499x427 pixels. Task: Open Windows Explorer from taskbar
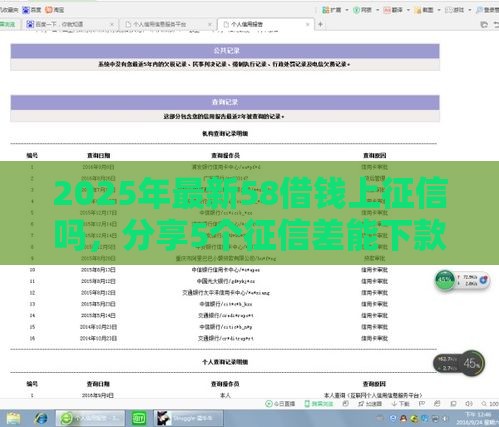[x=14, y=418]
